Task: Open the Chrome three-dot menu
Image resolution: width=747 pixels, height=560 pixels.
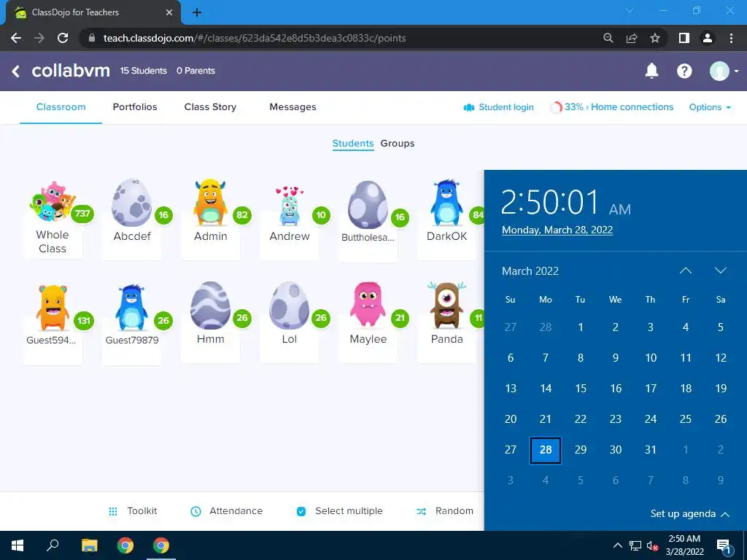Action: coord(731,38)
